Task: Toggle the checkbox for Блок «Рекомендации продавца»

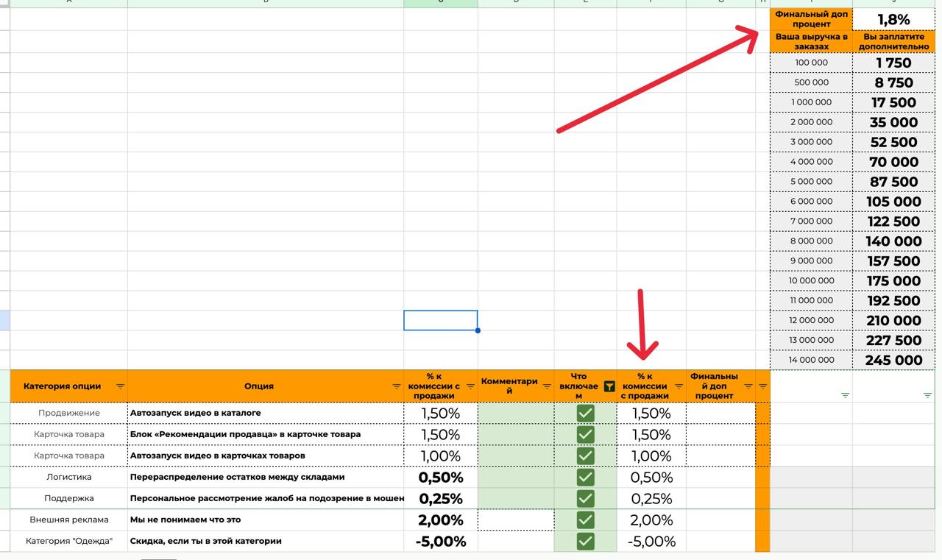Action: click(585, 435)
